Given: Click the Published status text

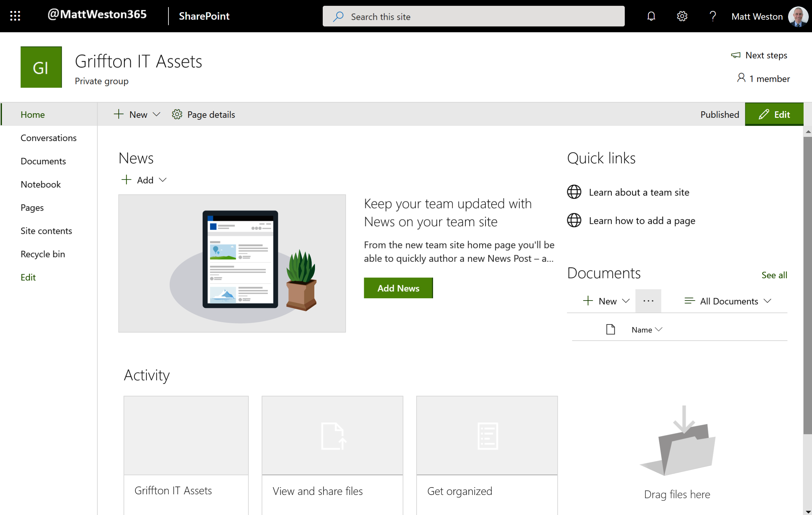Looking at the screenshot, I should [x=720, y=115].
